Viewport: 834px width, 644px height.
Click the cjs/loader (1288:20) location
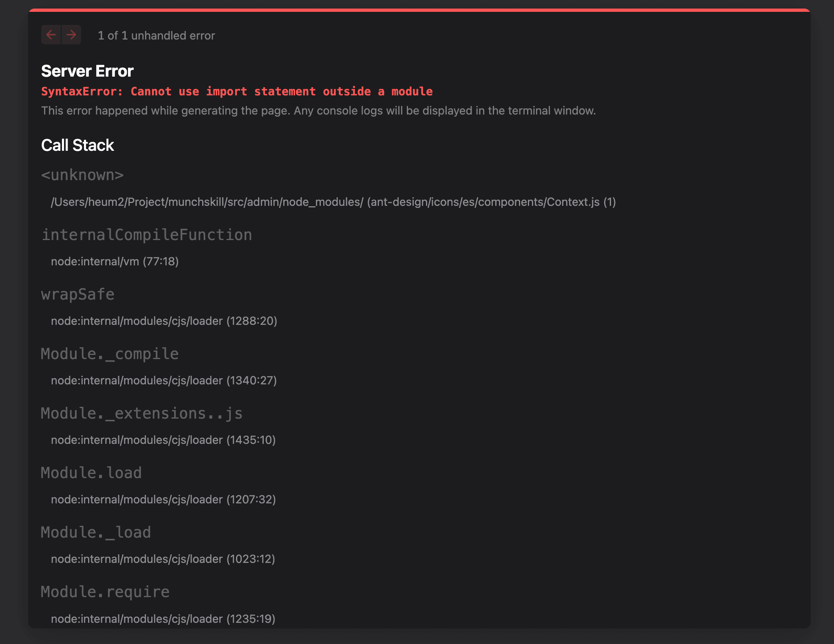coord(164,321)
